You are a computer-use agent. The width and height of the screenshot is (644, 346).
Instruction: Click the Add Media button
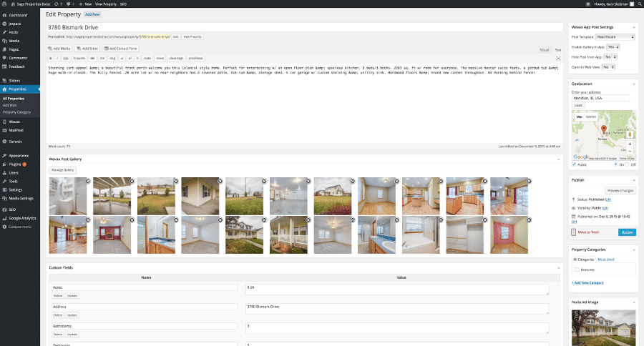(x=59, y=49)
